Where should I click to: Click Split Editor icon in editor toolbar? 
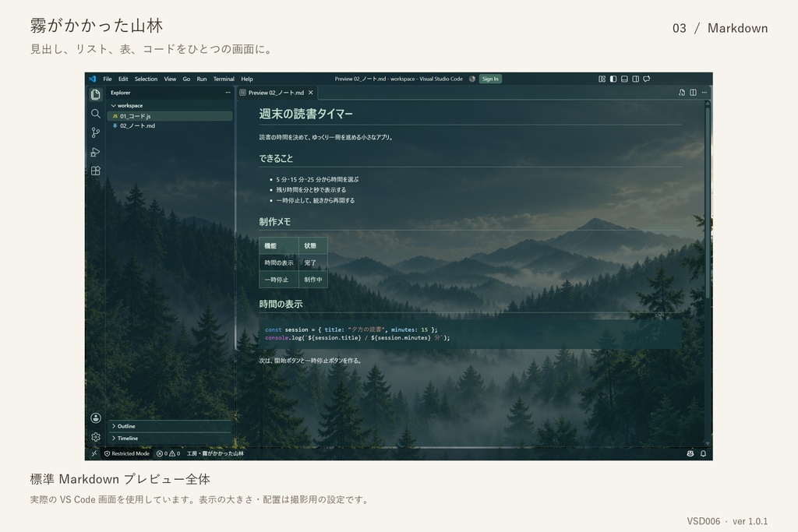tap(693, 93)
